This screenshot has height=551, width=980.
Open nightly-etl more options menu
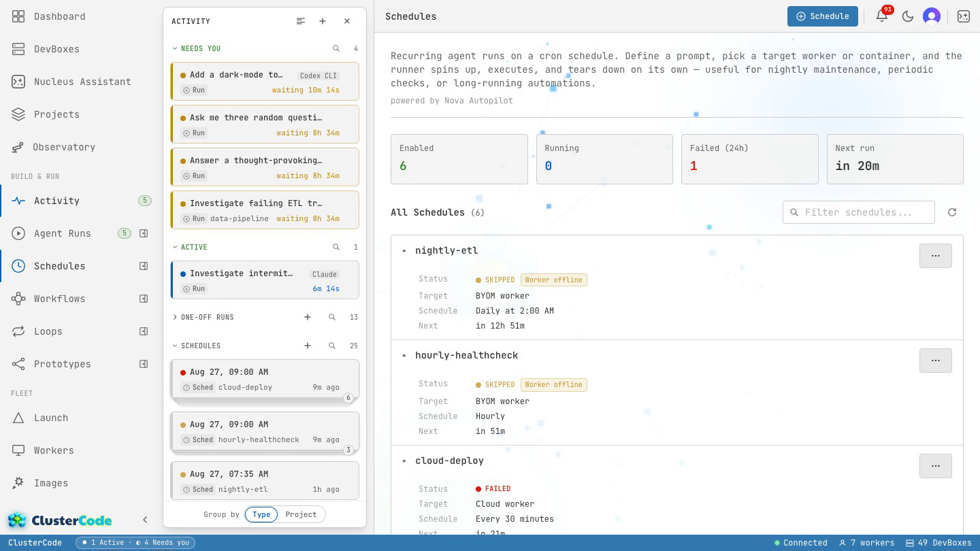coord(935,256)
